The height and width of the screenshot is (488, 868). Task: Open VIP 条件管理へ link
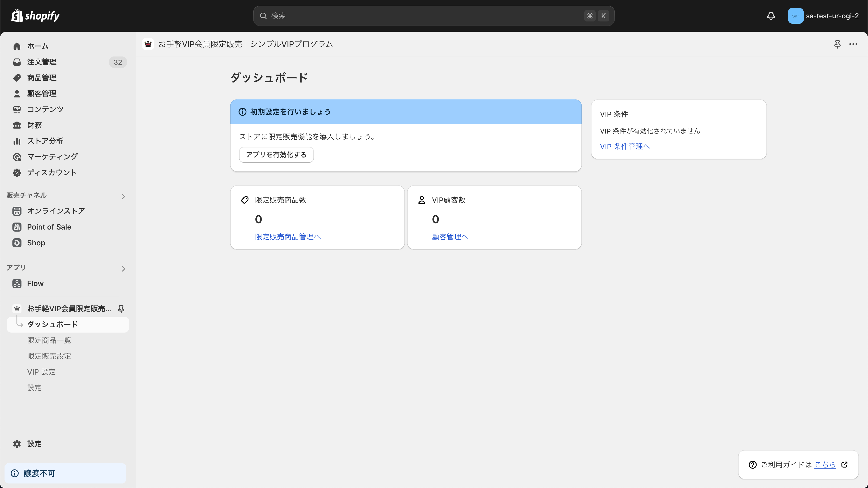pos(625,146)
